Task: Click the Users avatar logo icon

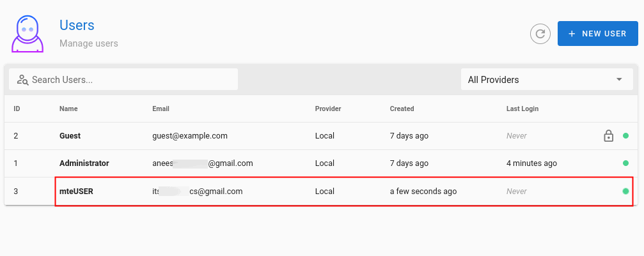Action: pos(28,34)
